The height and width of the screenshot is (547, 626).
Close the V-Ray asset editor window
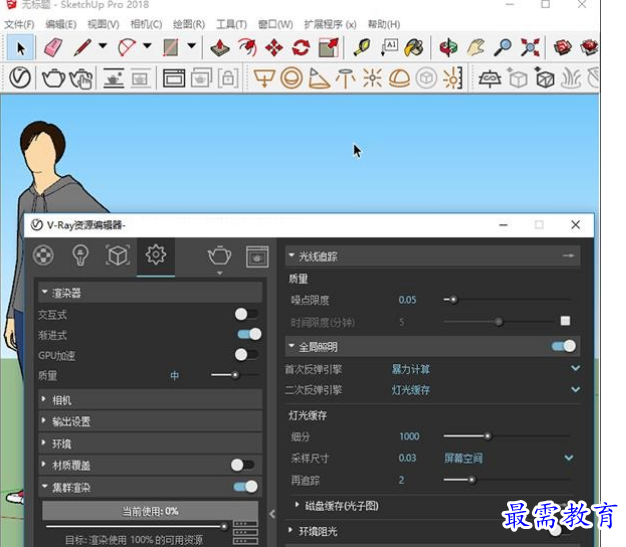tap(575, 224)
